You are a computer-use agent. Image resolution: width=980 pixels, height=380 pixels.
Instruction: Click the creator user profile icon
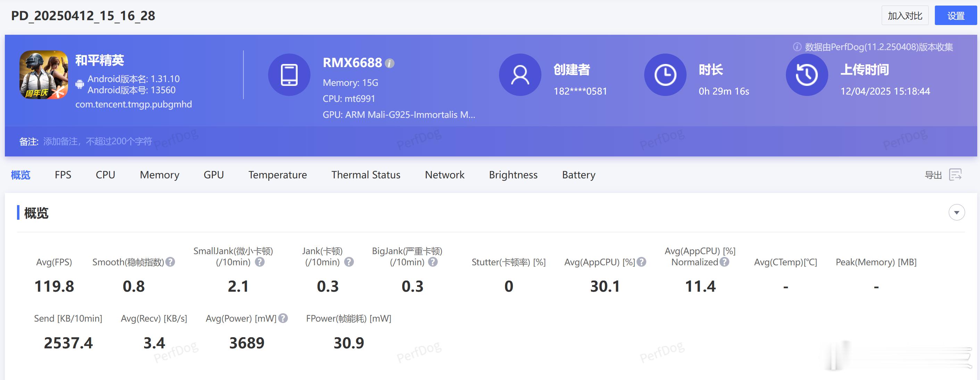(520, 75)
